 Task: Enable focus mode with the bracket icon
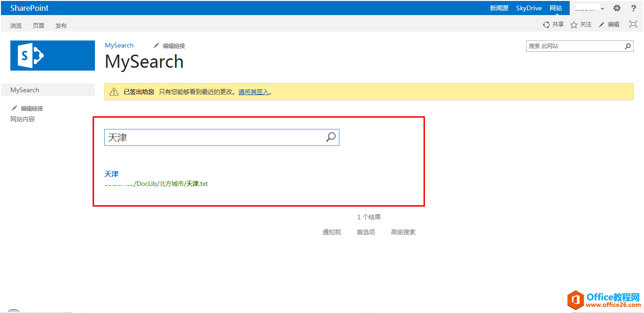[633, 24]
